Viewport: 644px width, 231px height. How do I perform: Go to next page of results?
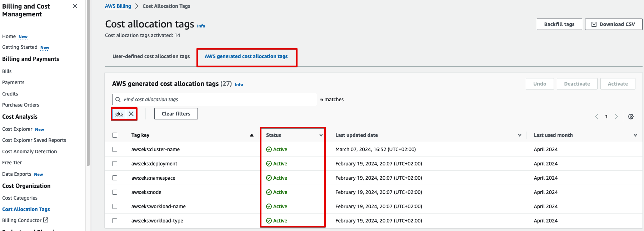pyautogui.click(x=616, y=117)
